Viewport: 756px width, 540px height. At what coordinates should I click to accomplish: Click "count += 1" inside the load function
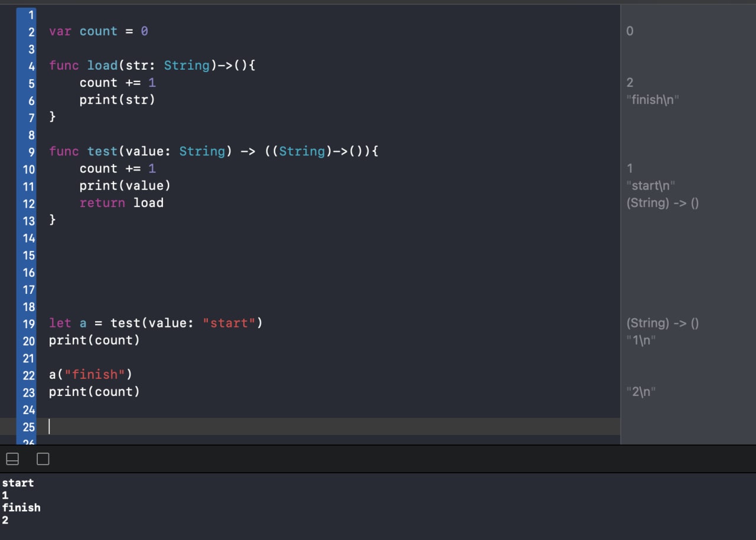[118, 83]
